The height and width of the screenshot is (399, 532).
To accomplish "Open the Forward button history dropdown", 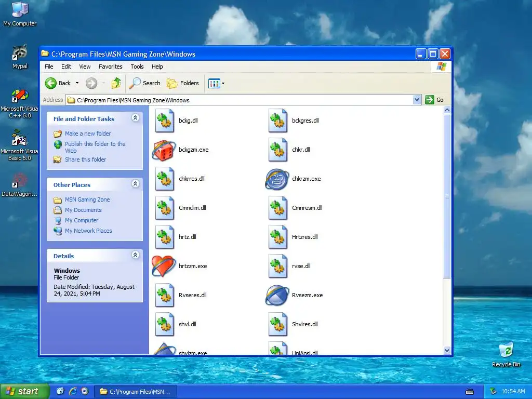I will click(103, 83).
